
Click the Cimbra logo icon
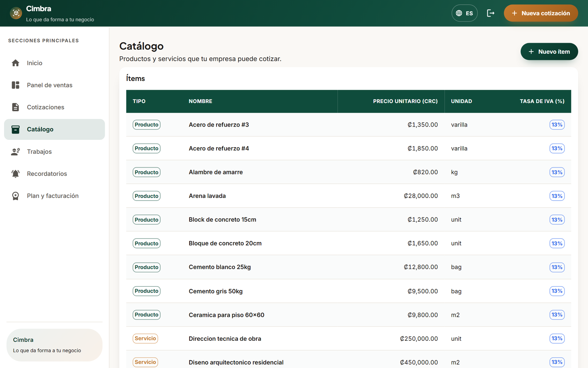pos(16,13)
